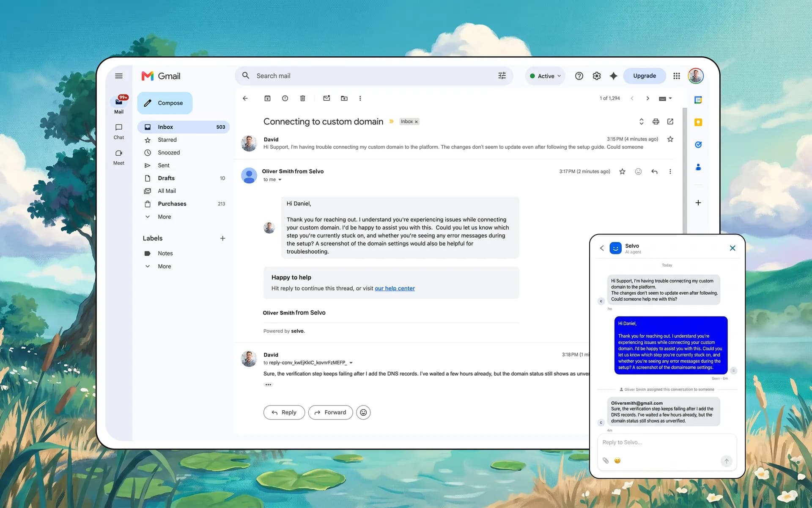This screenshot has width=812, height=508.
Task: Click the Reply button below the thread
Action: click(284, 412)
